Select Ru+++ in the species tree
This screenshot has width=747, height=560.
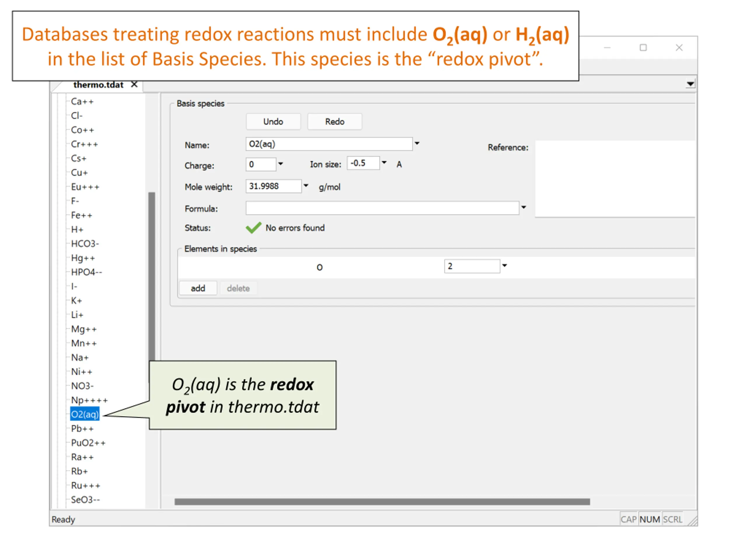(85, 485)
